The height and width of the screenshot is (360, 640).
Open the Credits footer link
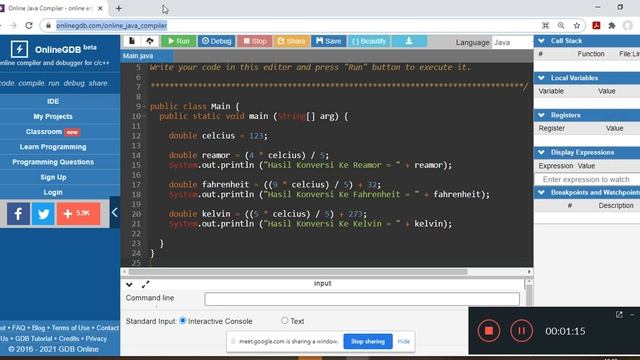click(x=69, y=338)
